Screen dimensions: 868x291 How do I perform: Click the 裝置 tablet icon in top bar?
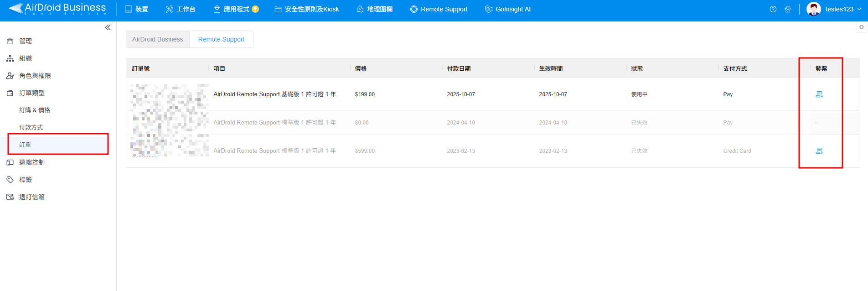click(x=129, y=9)
